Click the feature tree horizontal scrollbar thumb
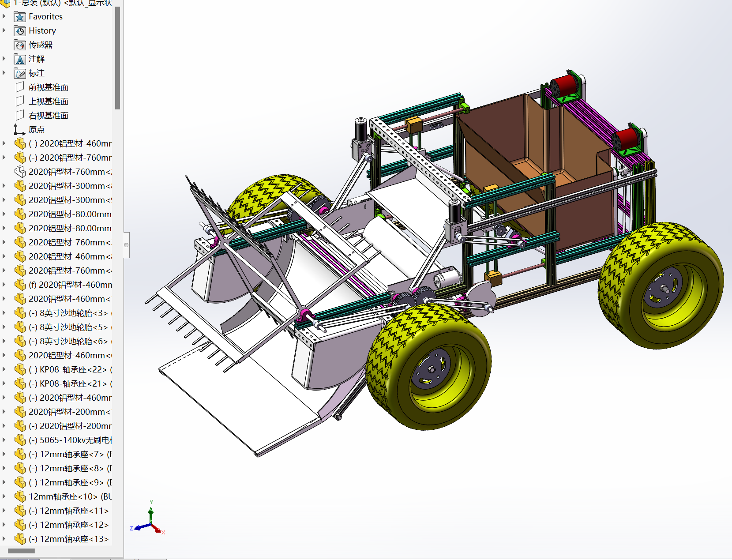This screenshot has height=560, width=732. coord(21,551)
